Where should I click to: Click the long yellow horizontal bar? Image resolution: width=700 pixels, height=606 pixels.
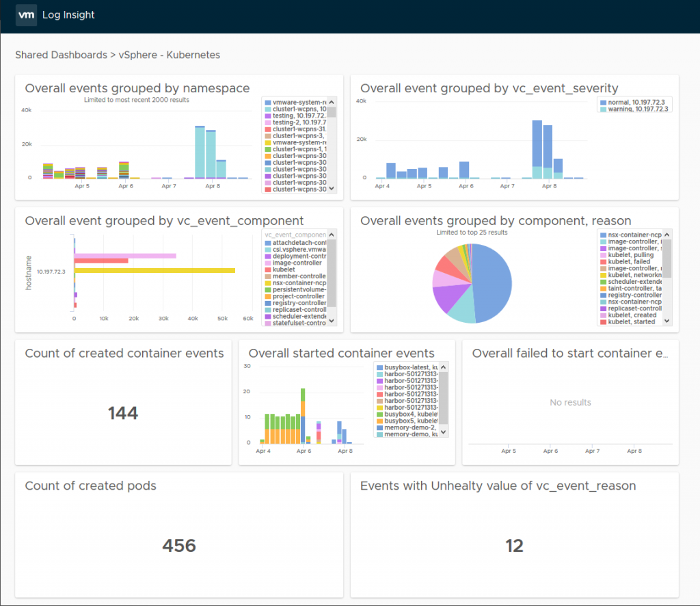pos(154,270)
